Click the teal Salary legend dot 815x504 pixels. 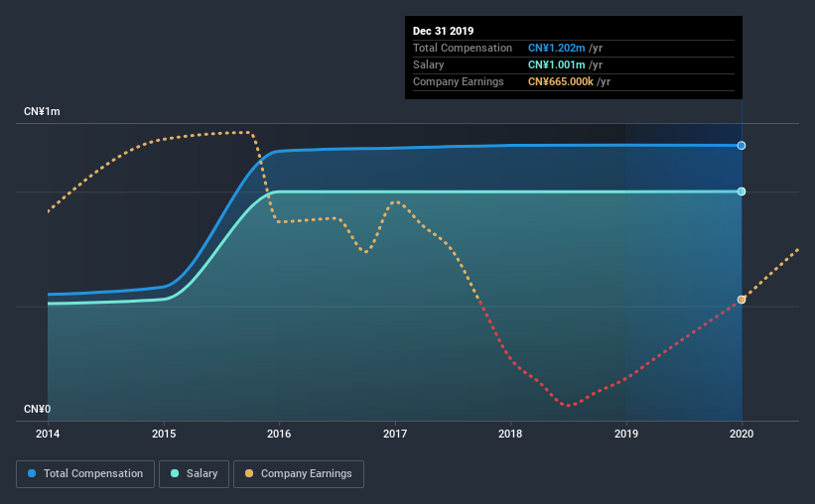(x=175, y=473)
